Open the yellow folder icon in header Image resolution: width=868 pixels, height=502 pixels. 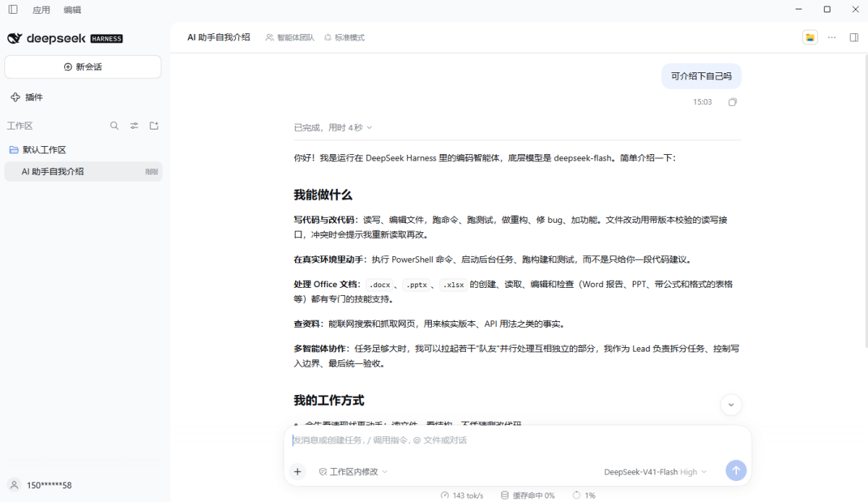point(810,38)
